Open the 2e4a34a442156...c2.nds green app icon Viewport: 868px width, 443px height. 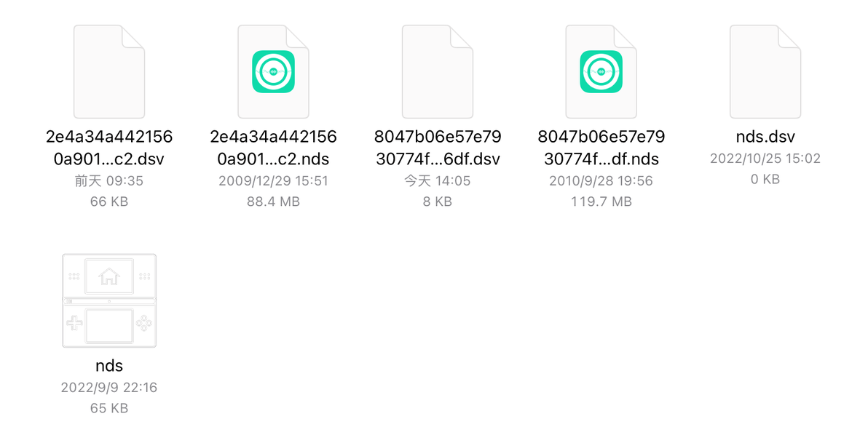274,72
